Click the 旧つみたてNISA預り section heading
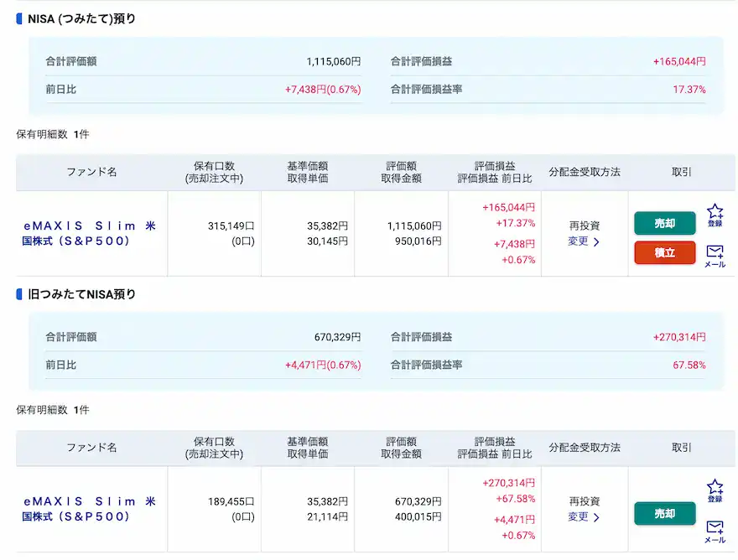The height and width of the screenshot is (560, 738). tap(81, 294)
